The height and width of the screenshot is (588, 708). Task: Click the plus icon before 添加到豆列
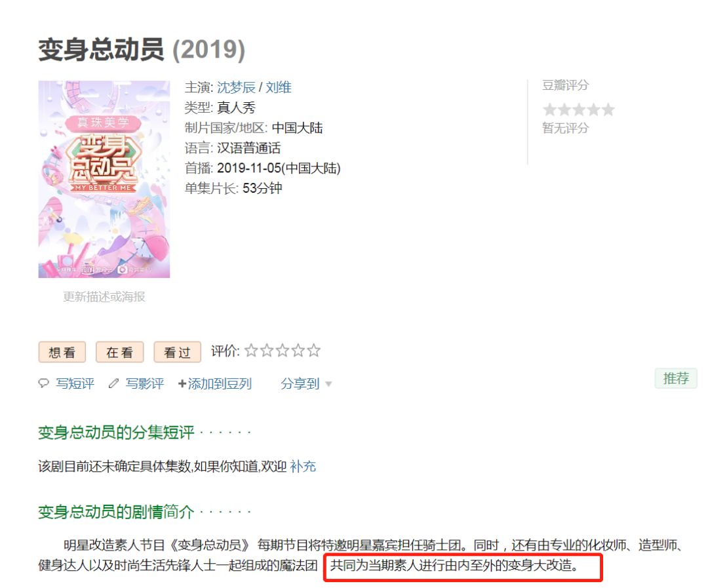[182, 384]
